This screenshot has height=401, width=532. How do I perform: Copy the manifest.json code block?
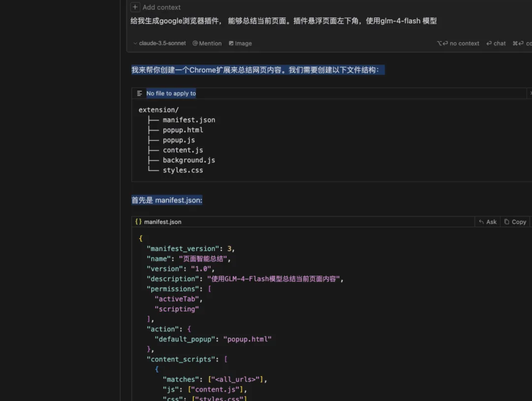pos(515,222)
